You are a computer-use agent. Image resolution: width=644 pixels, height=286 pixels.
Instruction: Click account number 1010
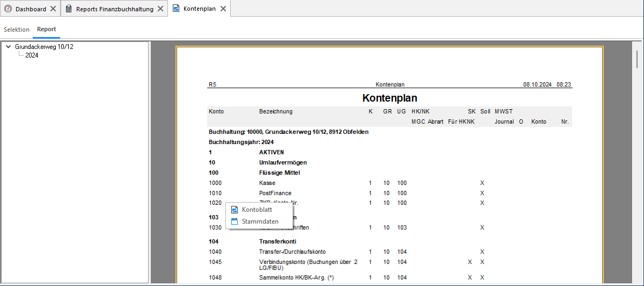tap(215, 193)
